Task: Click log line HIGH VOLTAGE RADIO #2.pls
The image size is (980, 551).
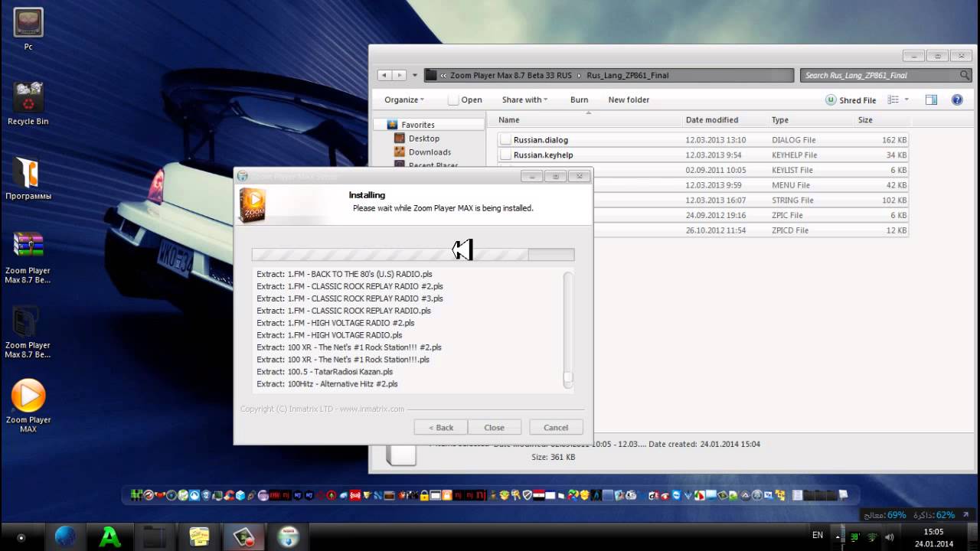Action: pos(335,323)
